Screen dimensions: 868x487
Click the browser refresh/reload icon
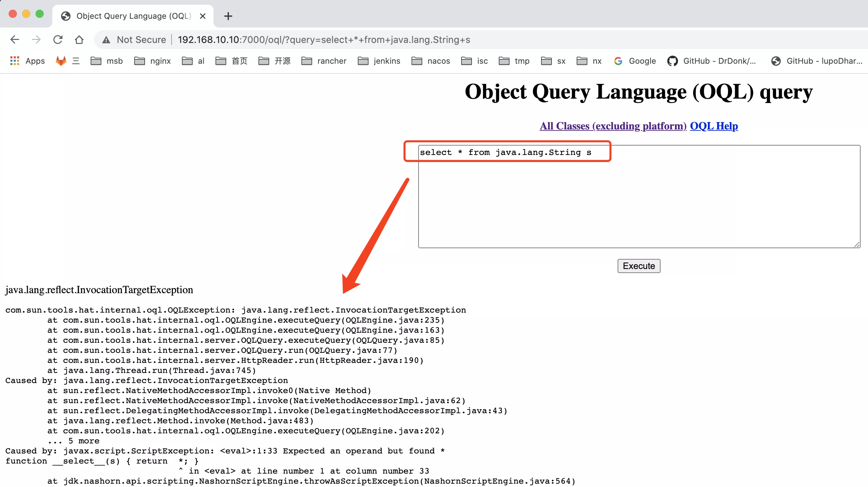58,40
